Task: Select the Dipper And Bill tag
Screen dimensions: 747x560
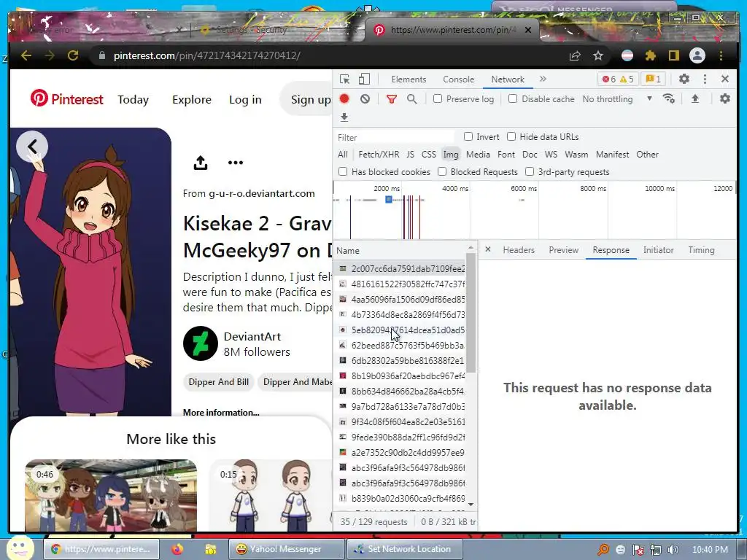Action: pyautogui.click(x=219, y=382)
